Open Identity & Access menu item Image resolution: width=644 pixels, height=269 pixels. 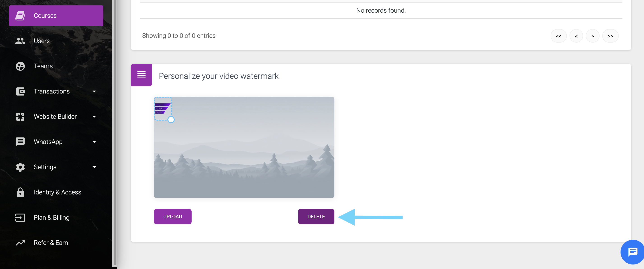coord(56,192)
